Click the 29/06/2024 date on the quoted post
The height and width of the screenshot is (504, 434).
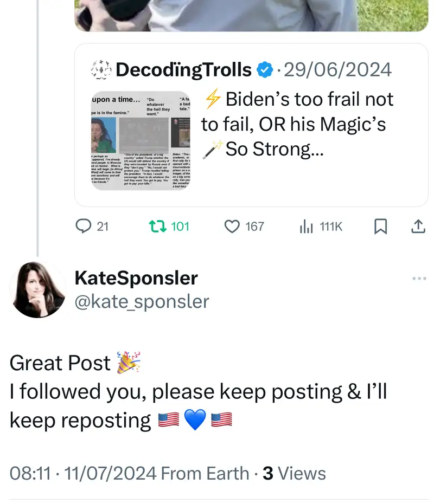click(x=337, y=70)
